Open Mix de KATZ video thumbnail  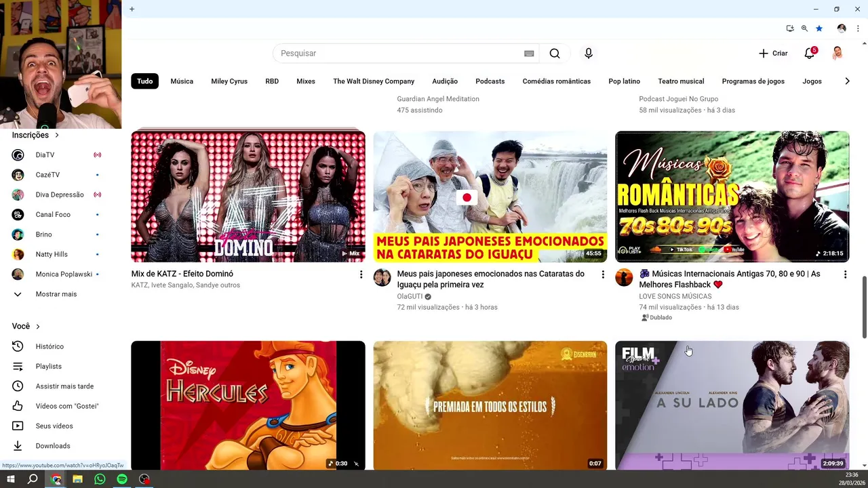248,197
